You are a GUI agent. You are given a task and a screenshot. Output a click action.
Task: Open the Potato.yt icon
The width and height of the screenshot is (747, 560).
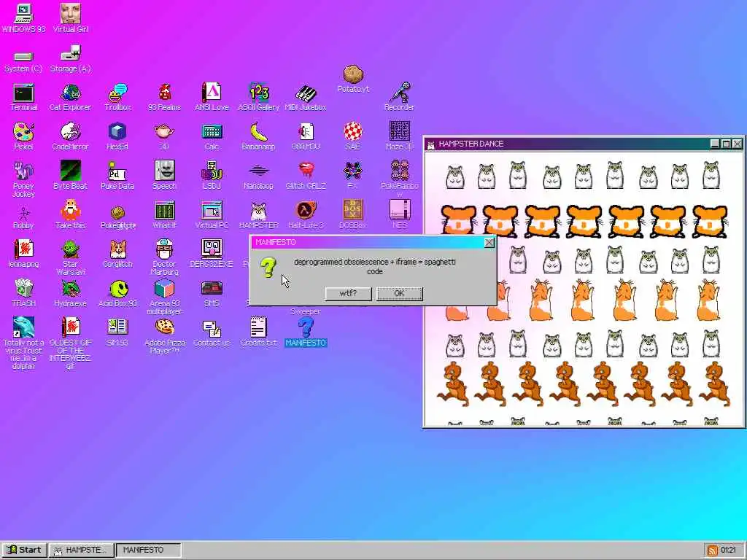pos(353,79)
